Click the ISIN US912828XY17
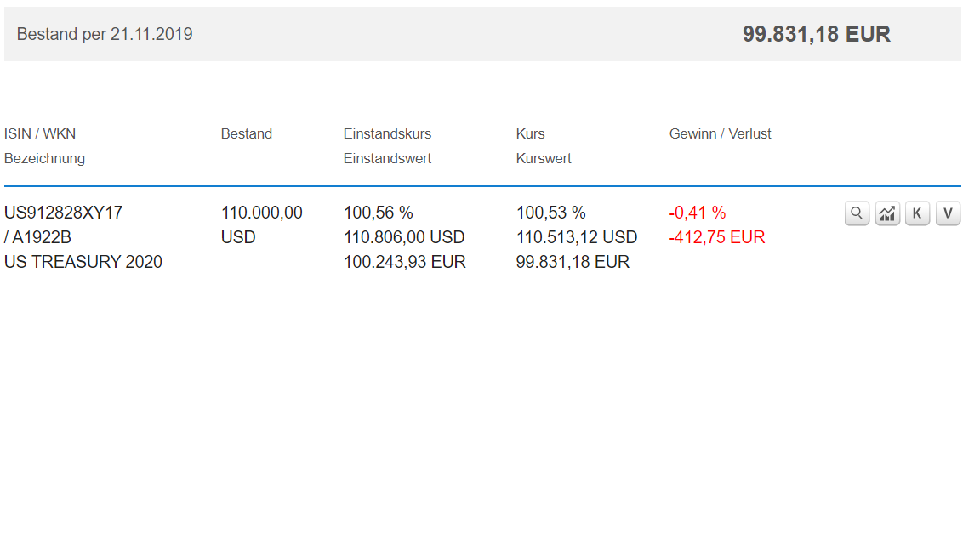Viewport: 980px width, 551px height. (x=64, y=213)
